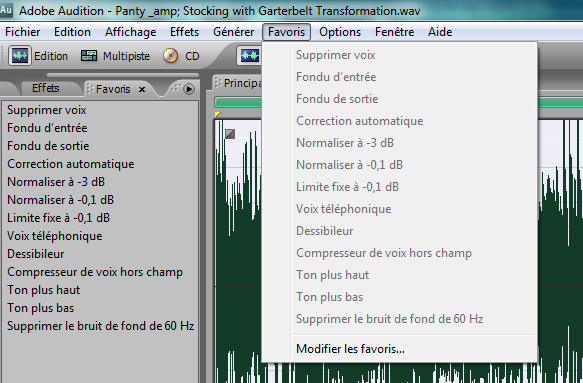Click Edition text label in toolbar

click(51, 56)
